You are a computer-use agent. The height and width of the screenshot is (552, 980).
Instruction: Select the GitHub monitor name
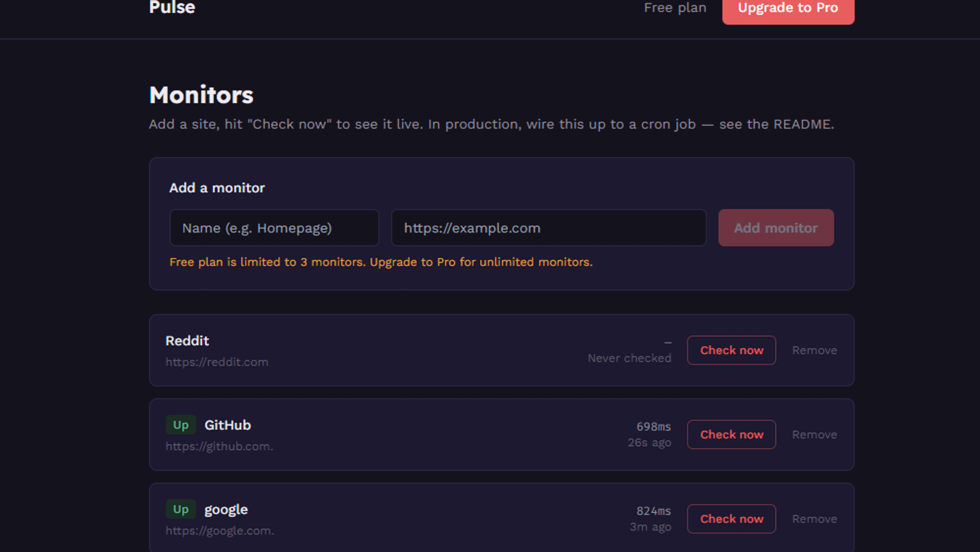[x=228, y=425]
